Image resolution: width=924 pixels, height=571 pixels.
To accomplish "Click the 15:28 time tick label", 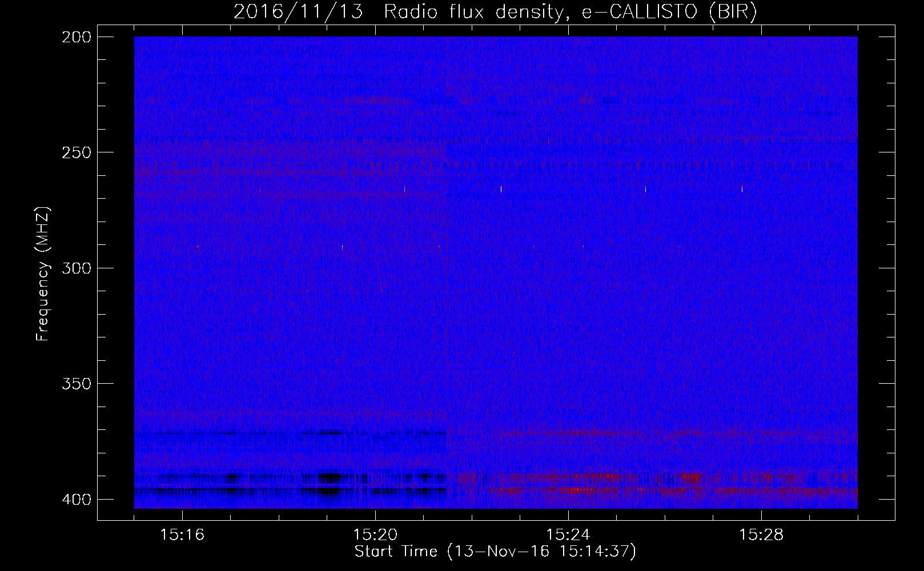I will [761, 535].
